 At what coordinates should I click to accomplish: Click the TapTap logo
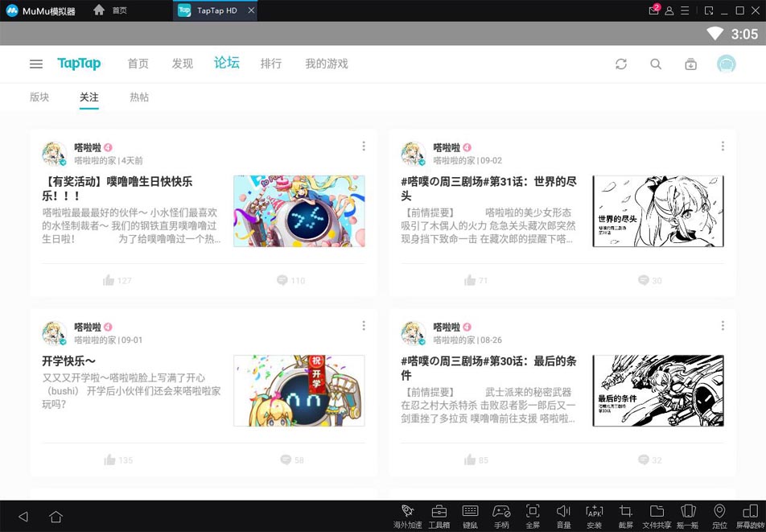[x=79, y=64]
